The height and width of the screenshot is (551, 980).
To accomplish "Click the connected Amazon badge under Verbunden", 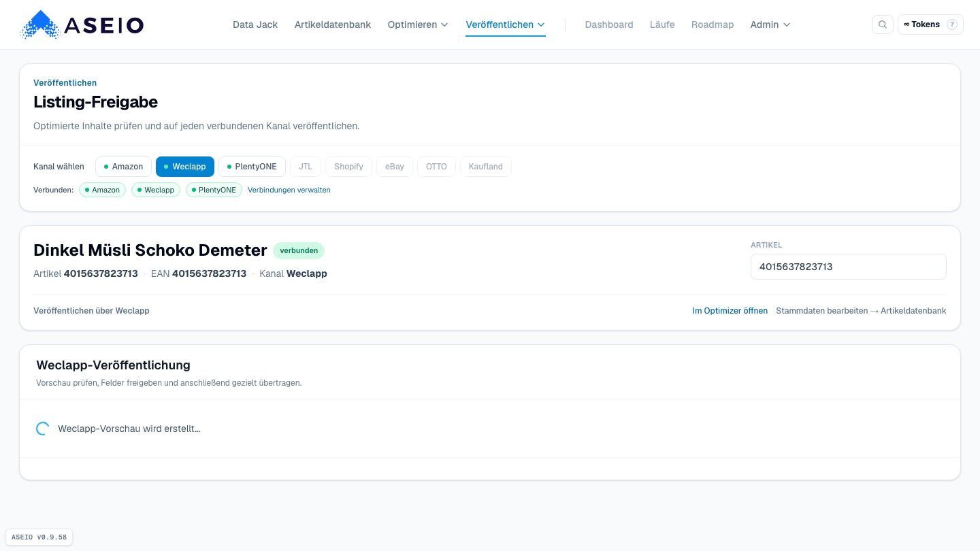I will (102, 190).
